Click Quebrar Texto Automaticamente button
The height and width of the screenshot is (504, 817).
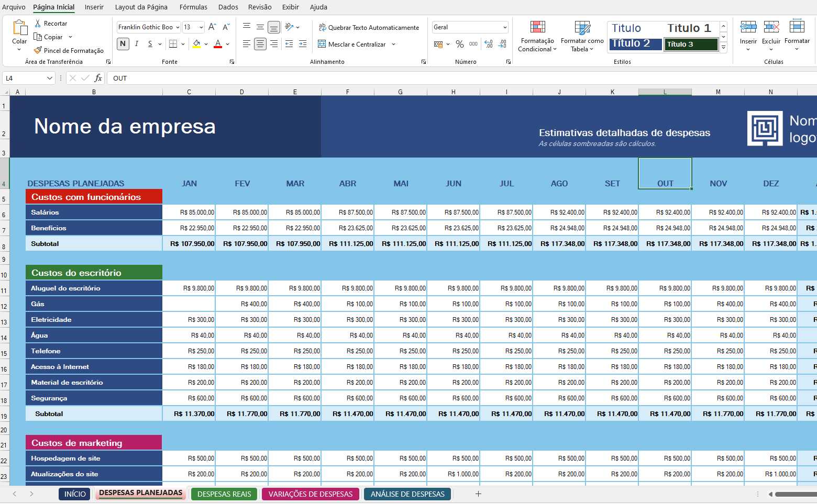(x=369, y=28)
